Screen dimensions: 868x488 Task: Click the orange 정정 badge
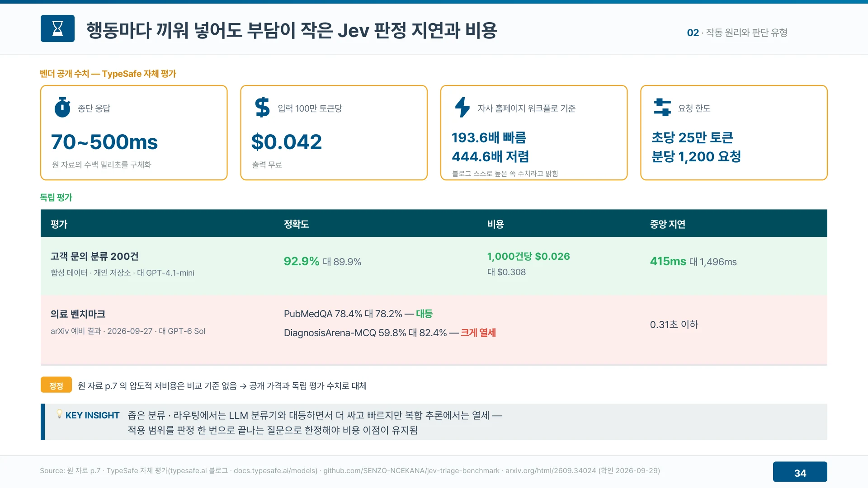56,385
